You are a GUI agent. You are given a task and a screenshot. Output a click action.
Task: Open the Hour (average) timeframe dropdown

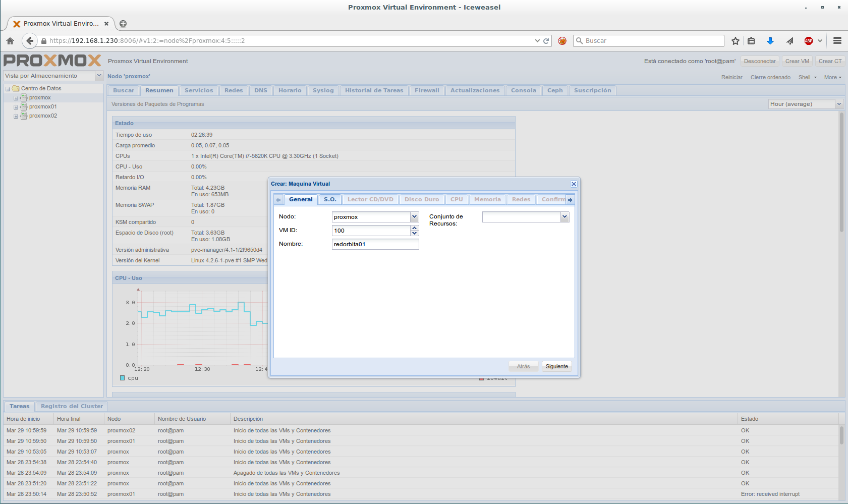tap(839, 104)
